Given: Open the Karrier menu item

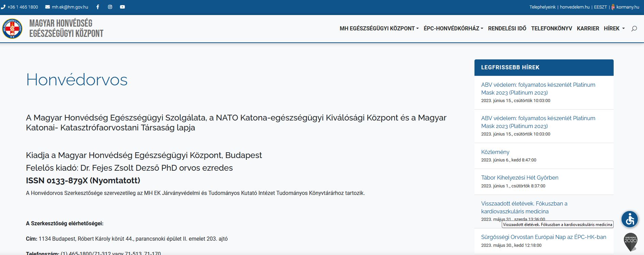Looking at the screenshot, I should click(x=588, y=29).
